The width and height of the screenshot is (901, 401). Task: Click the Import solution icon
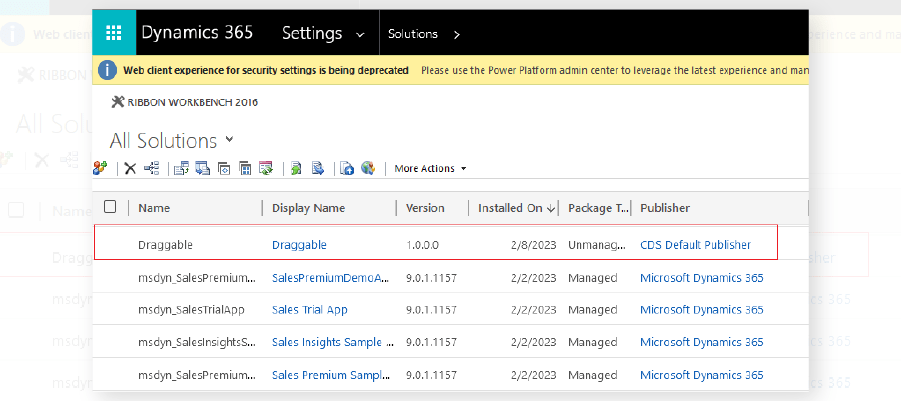click(x=182, y=168)
